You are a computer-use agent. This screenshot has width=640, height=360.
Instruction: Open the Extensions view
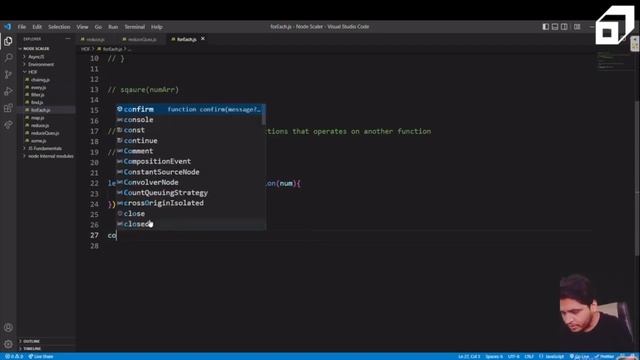tap(8, 108)
